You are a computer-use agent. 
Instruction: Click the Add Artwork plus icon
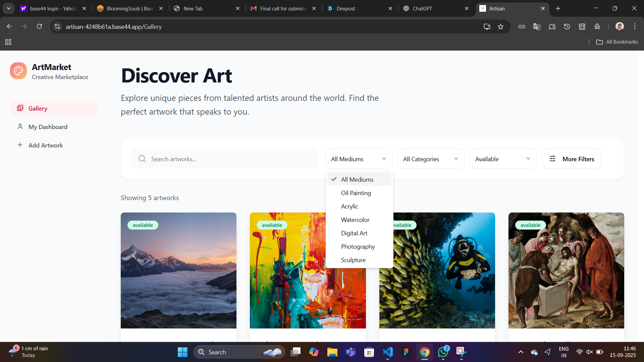pos(20,145)
